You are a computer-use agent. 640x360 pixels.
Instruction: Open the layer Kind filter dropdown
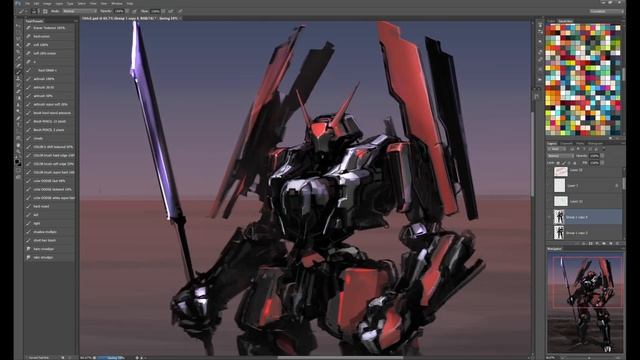click(558, 149)
